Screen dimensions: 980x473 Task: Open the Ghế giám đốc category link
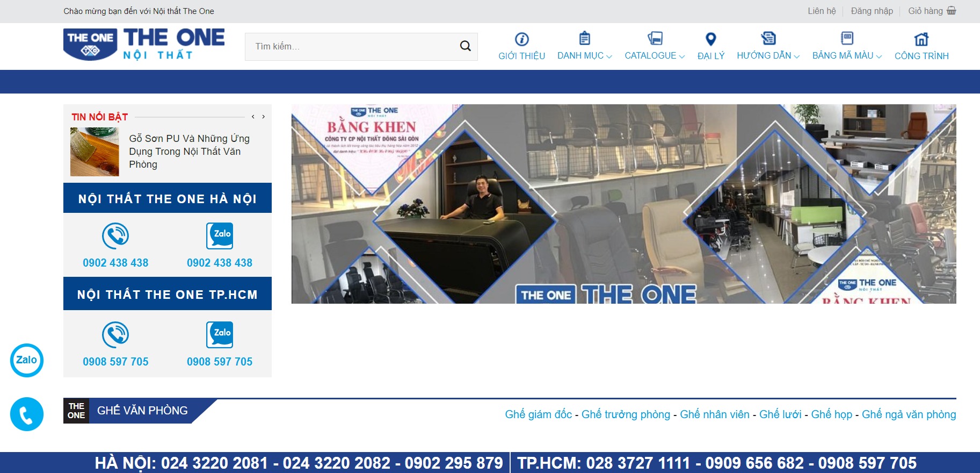538,414
